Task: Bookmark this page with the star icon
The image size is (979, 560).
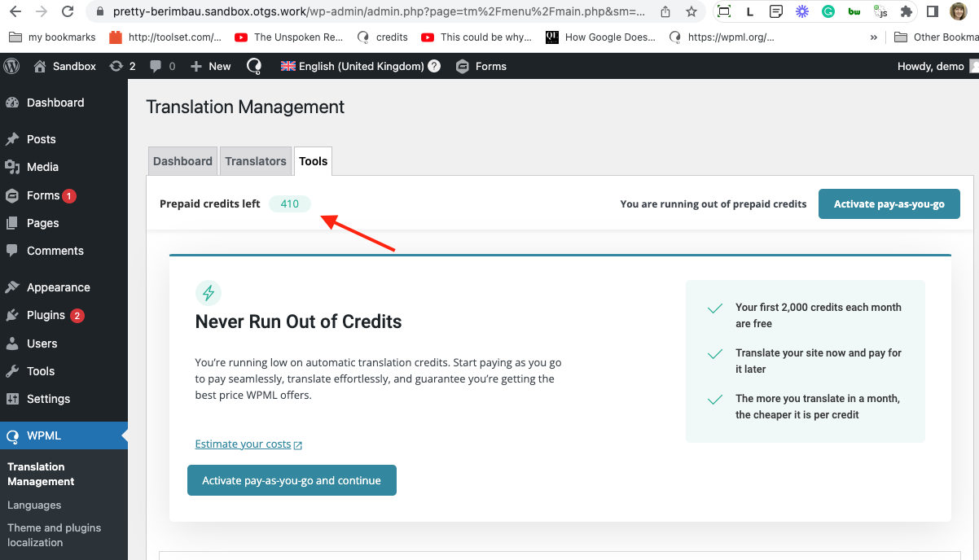Action: pyautogui.click(x=691, y=11)
